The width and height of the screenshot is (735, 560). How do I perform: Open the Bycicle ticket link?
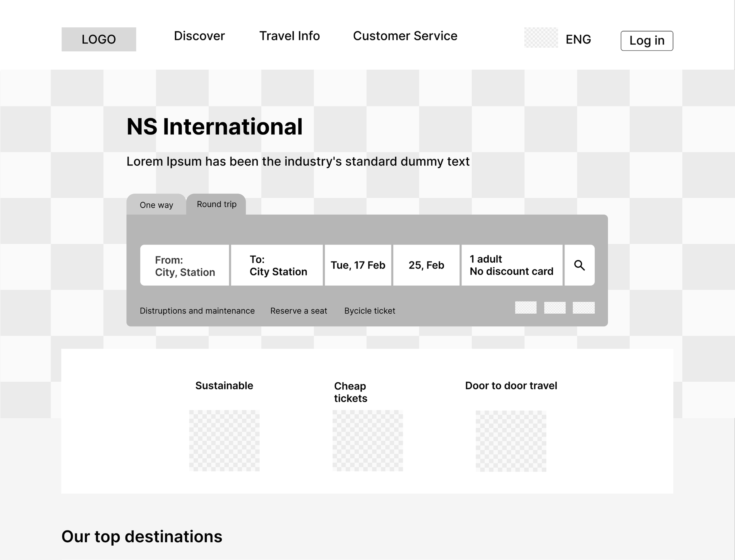pyautogui.click(x=370, y=311)
